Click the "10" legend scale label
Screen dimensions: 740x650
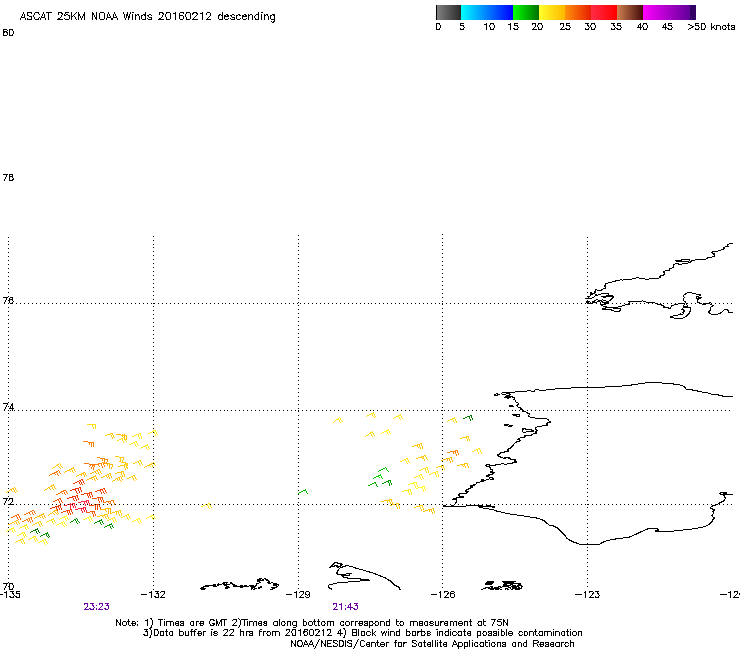[x=489, y=27]
